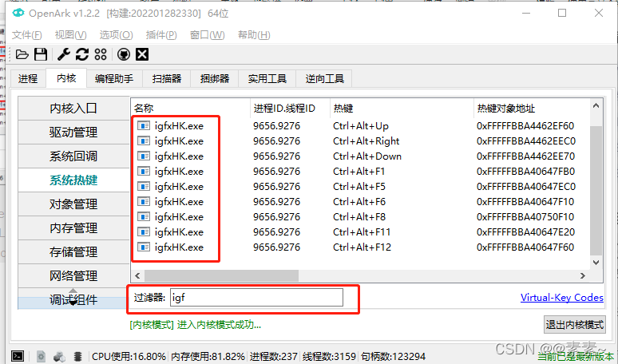Click the 内存使用:81.82% status entry
Image resolution: width=618 pixels, height=364 pixels.
(x=208, y=357)
